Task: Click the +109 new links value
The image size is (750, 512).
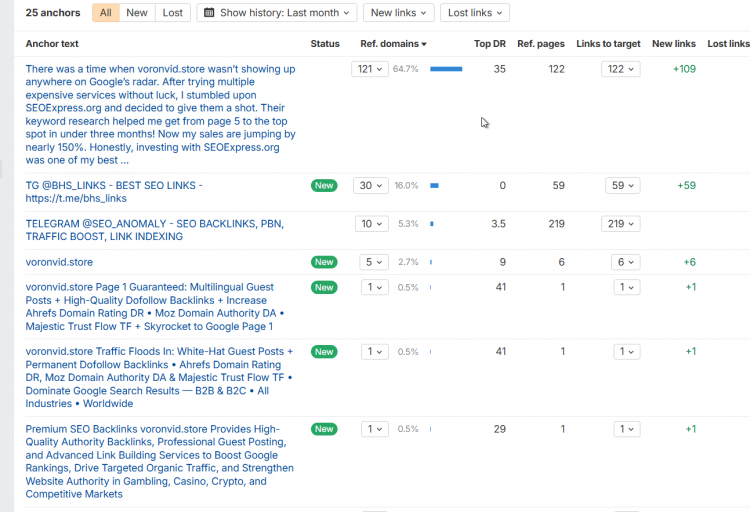Action: (684, 69)
